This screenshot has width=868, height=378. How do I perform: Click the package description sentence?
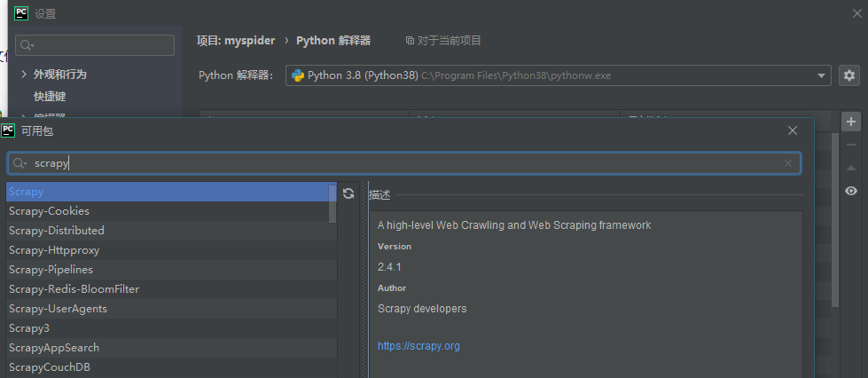(514, 225)
